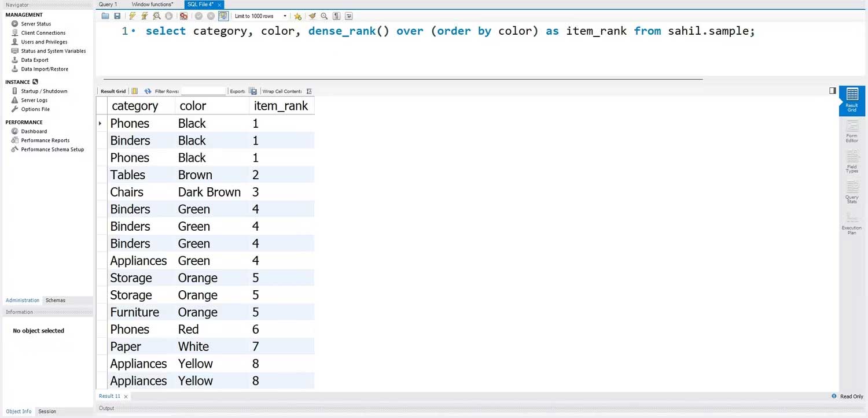Toggle the auto-commit mode button
868x418 pixels.
pyautogui.click(x=223, y=16)
